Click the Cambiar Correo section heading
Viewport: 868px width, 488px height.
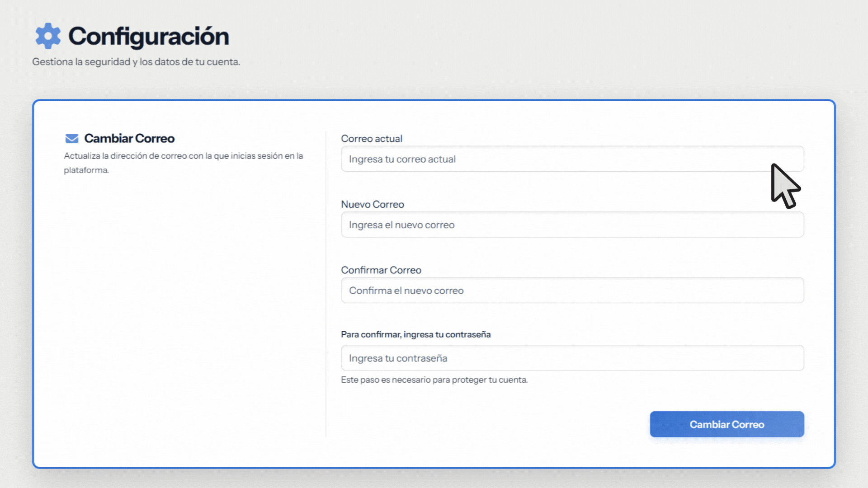pyautogui.click(x=129, y=138)
